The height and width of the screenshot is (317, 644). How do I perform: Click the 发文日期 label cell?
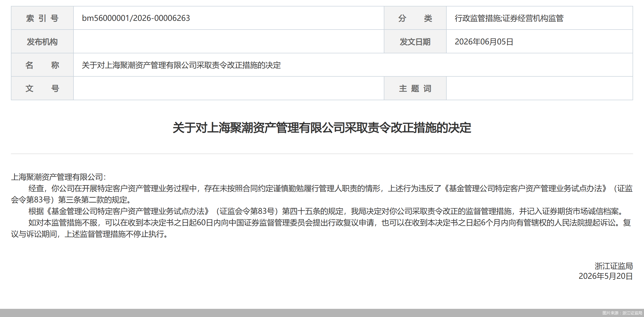click(415, 41)
